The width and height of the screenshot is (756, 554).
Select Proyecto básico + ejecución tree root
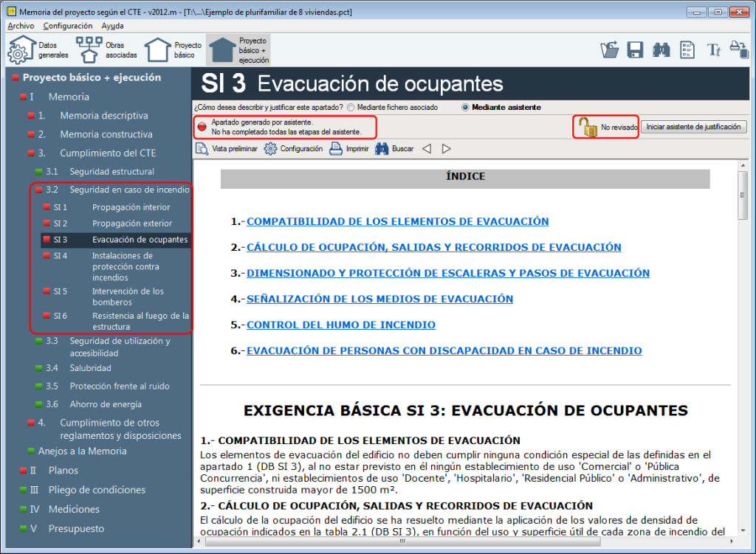point(92,77)
